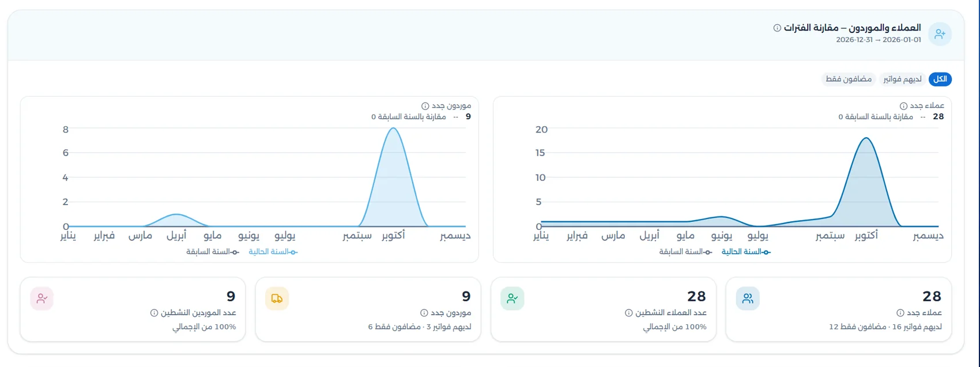Click مقارنة بالسنة السابقة 0 in عملاء جدد chart
The image size is (980, 367).
(876, 117)
